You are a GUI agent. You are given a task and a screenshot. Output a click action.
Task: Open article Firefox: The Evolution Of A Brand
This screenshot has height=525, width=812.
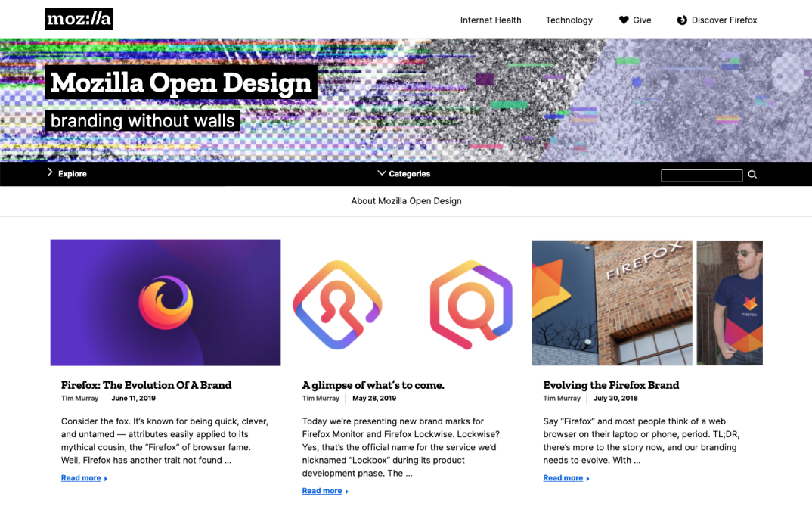pyautogui.click(x=146, y=385)
